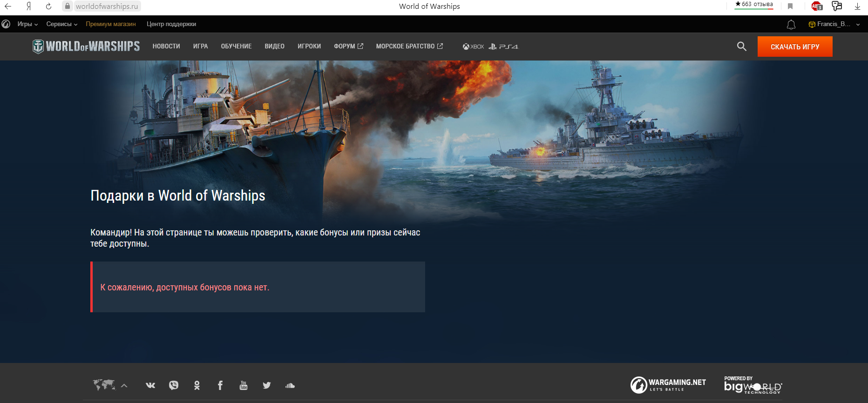Open site search magnifier

(741, 47)
